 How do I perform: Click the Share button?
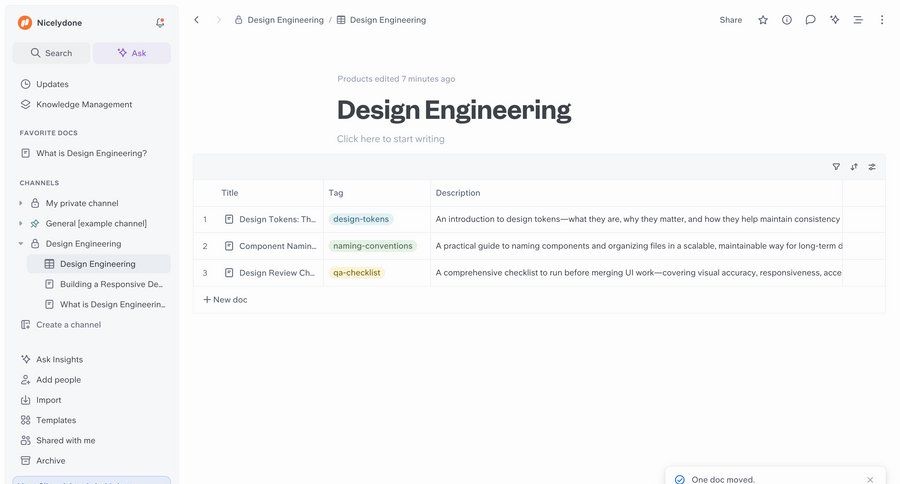coord(730,20)
